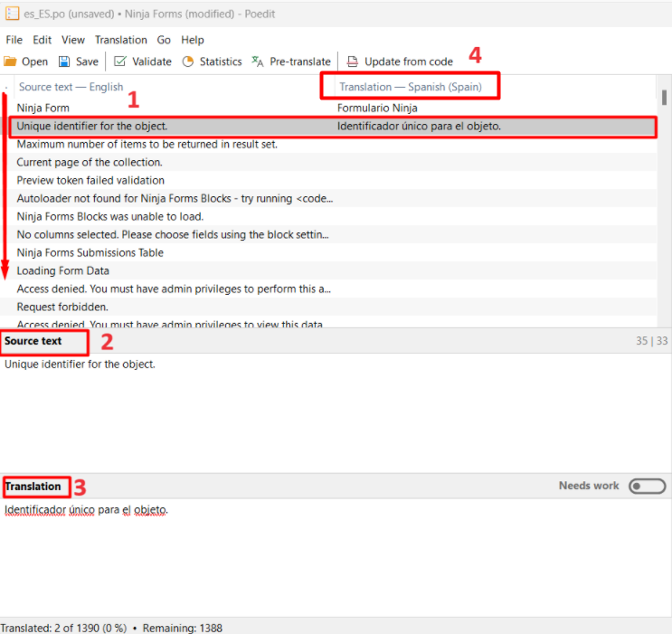The width and height of the screenshot is (672, 634).
Task: Open the File menu
Action: pos(14,40)
